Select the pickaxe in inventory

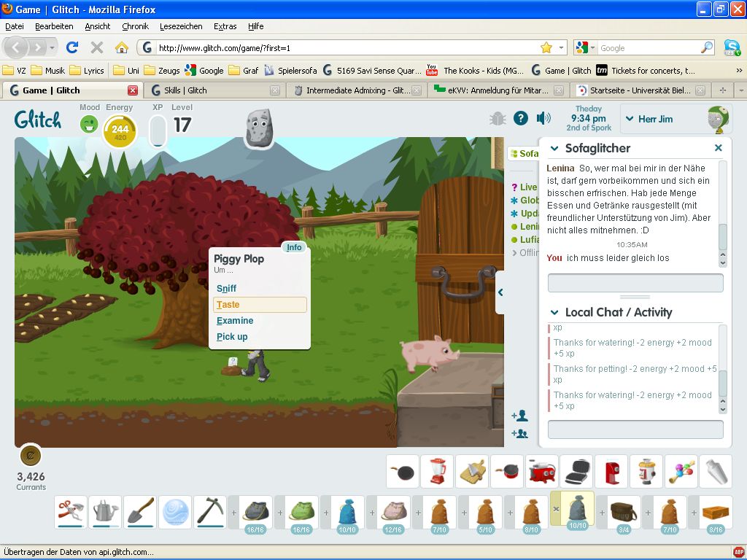[x=209, y=511]
